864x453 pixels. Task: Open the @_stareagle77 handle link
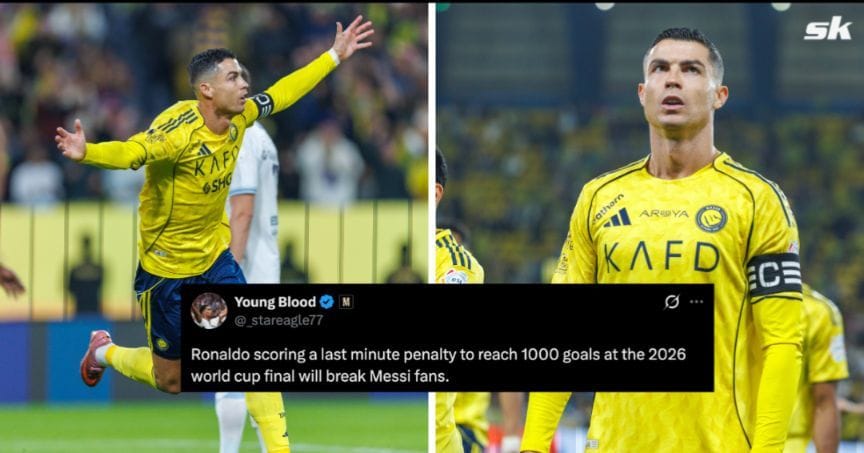point(278,320)
